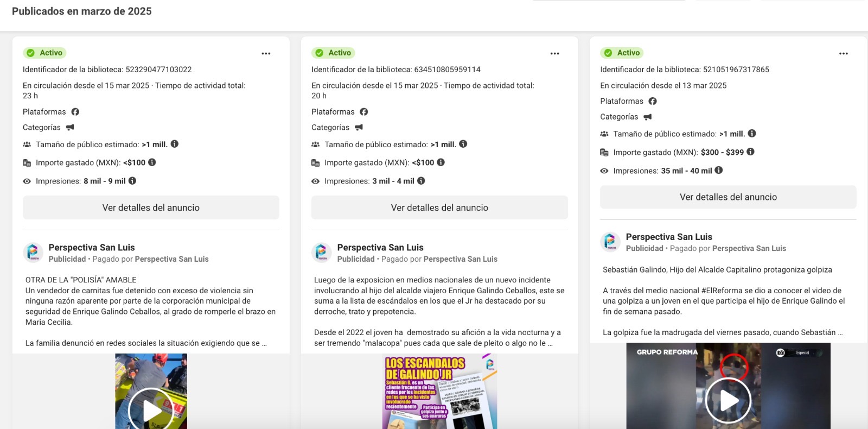Click paragraph starting La golpiza fue la madrugada
The image size is (868, 429).
pyautogui.click(x=723, y=332)
